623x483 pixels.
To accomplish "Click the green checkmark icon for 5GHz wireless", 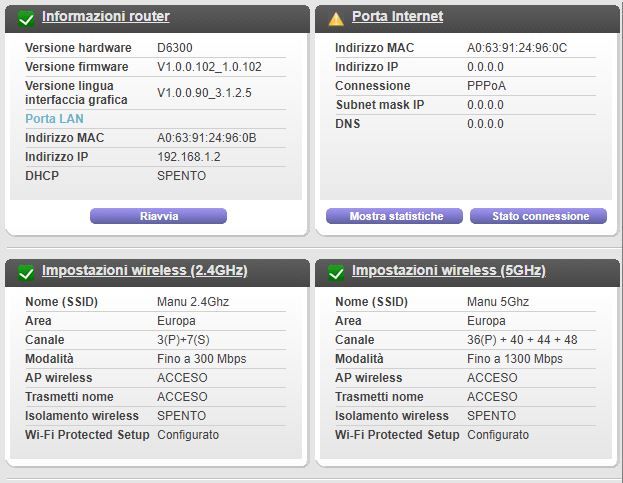I will (336, 272).
